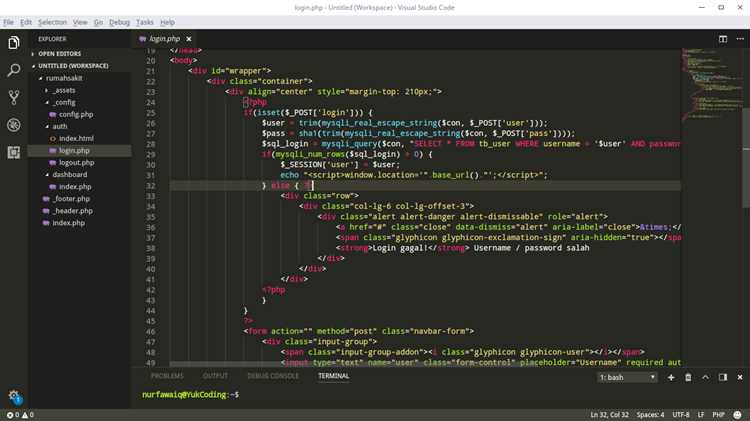Click line number 32 in the gutter
750x421 pixels.
tap(151, 186)
